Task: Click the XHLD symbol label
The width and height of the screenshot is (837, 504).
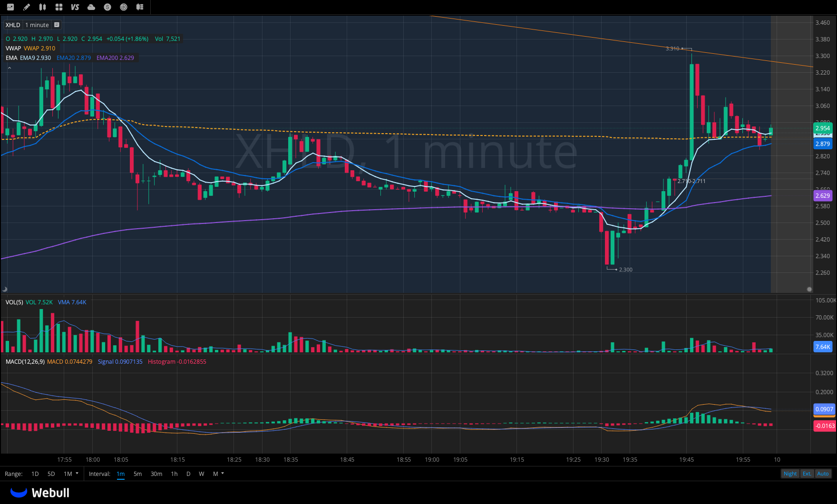Action: [13, 25]
